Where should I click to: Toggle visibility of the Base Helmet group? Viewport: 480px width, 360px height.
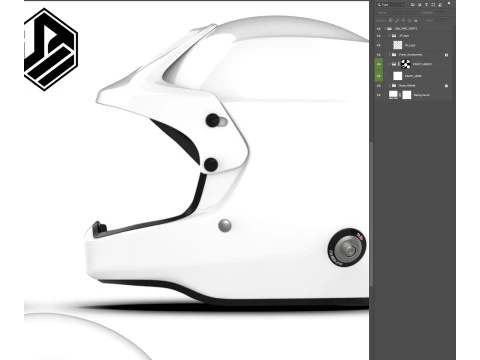[x=379, y=86]
